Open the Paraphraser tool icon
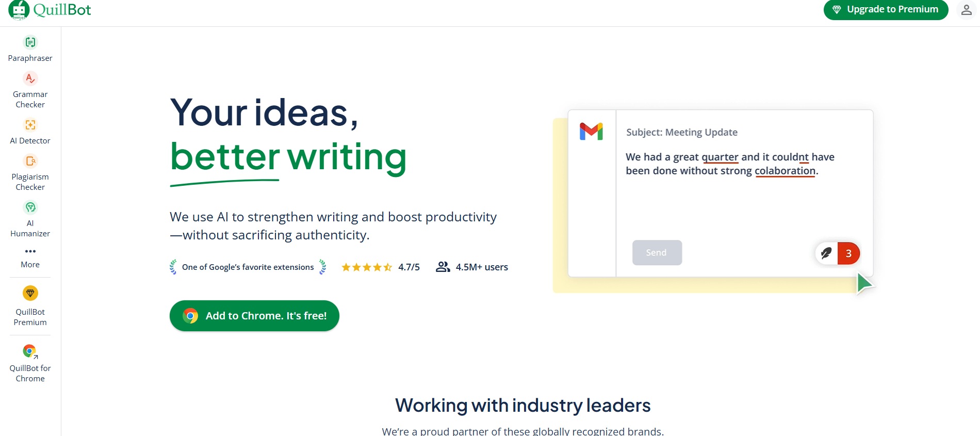Image resolution: width=980 pixels, height=436 pixels. click(30, 42)
